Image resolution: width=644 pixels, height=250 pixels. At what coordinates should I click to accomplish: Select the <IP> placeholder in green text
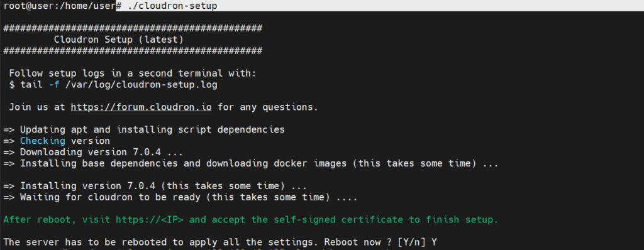[172, 220]
